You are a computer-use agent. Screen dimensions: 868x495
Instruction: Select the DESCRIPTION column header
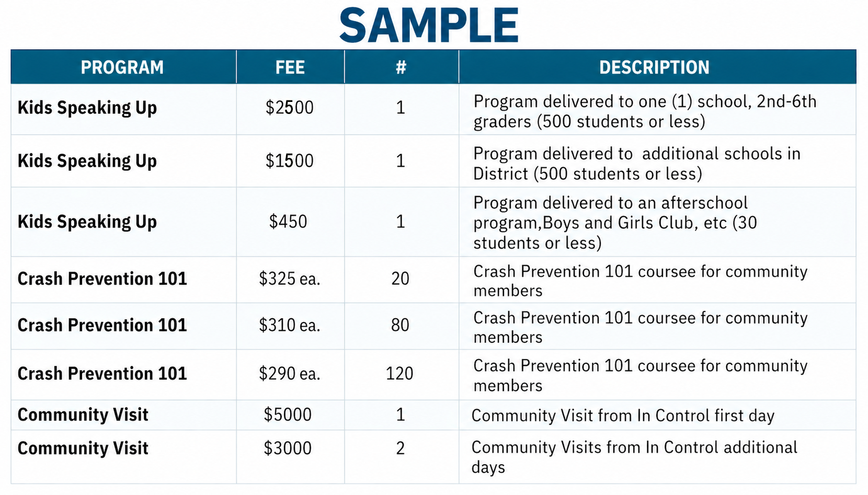(654, 67)
